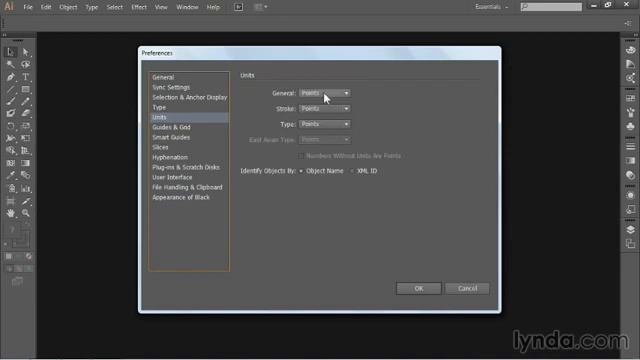Viewport: 640px width, 360px height.
Task: Select the Rotate tool
Action: pyautogui.click(x=11, y=126)
